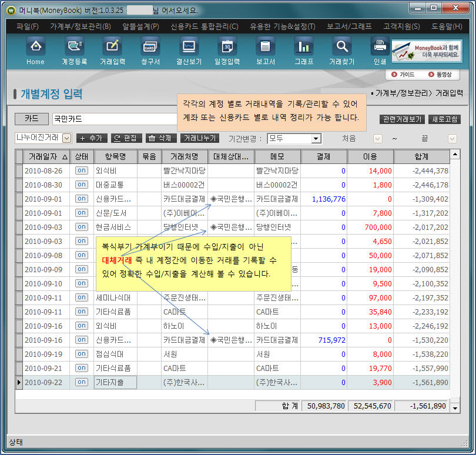Toggle the on status for 2010-09-16 외식비 row
The width and height of the screenshot is (476, 455).
pyautogui.click(x=82, y=326)
